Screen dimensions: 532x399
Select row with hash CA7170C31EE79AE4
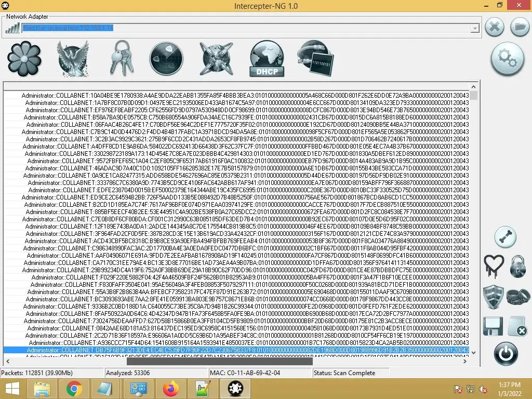tap(236, 262)
